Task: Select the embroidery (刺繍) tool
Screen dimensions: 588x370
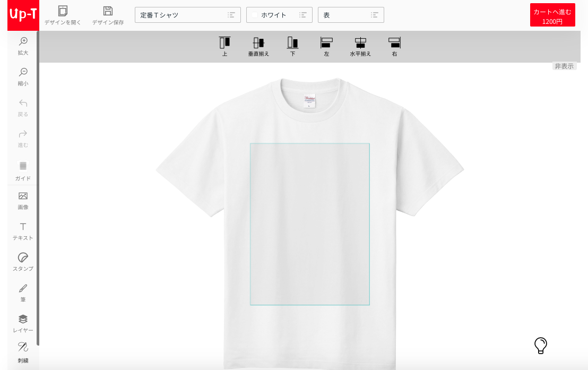Action: tap(23, 348)
